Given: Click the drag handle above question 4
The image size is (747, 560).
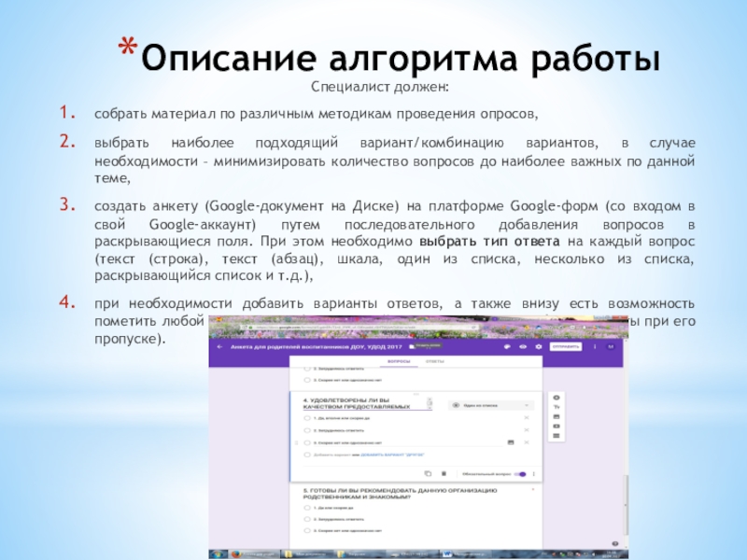Looking at the screenshot, I should (416, 394).
